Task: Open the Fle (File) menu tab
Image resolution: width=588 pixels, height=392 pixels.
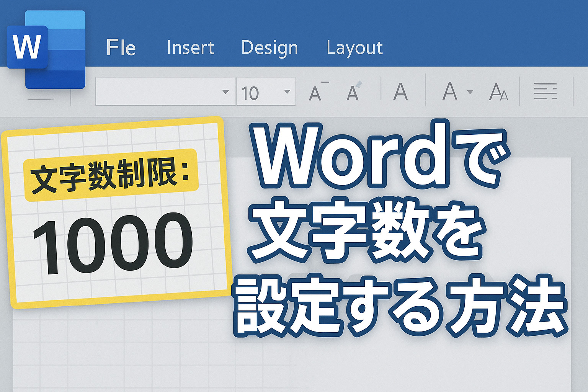Action: pos(121,48)
